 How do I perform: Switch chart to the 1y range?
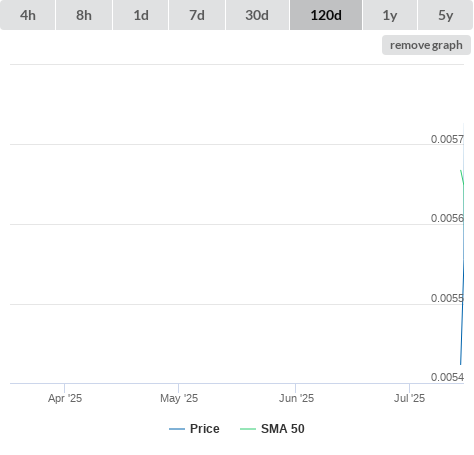pos(390,15)
